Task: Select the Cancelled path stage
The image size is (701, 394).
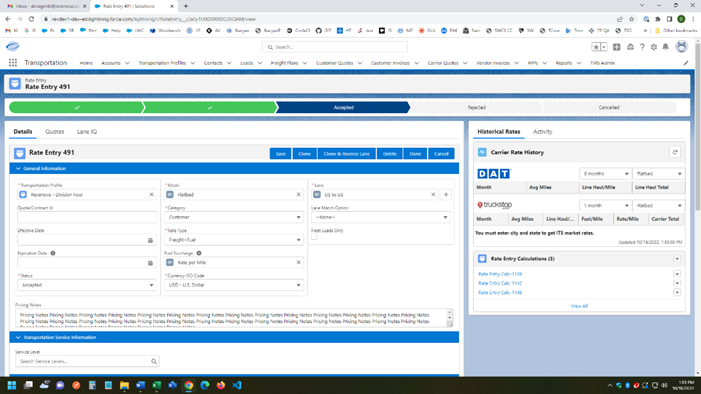Action: [x=609, y=108]
